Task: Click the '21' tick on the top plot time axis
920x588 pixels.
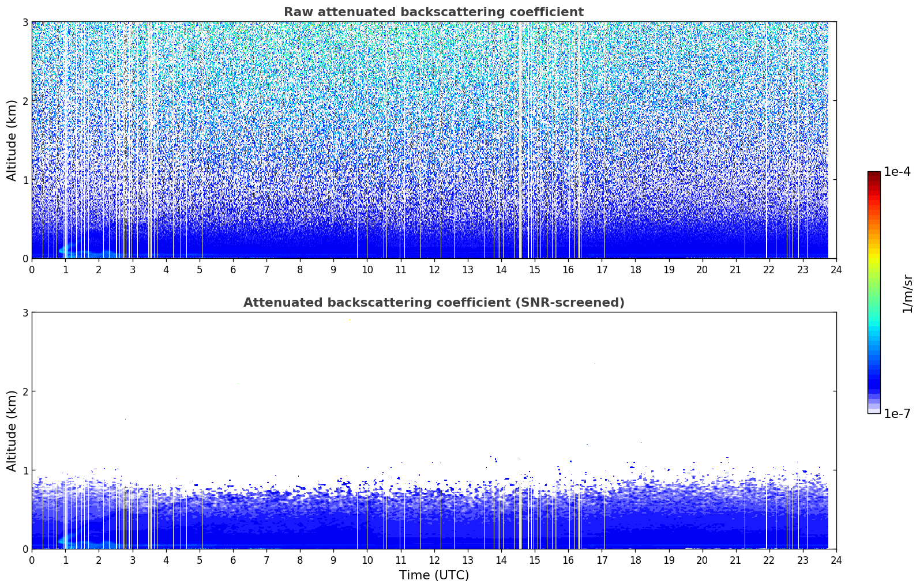Action: point(735,270)
